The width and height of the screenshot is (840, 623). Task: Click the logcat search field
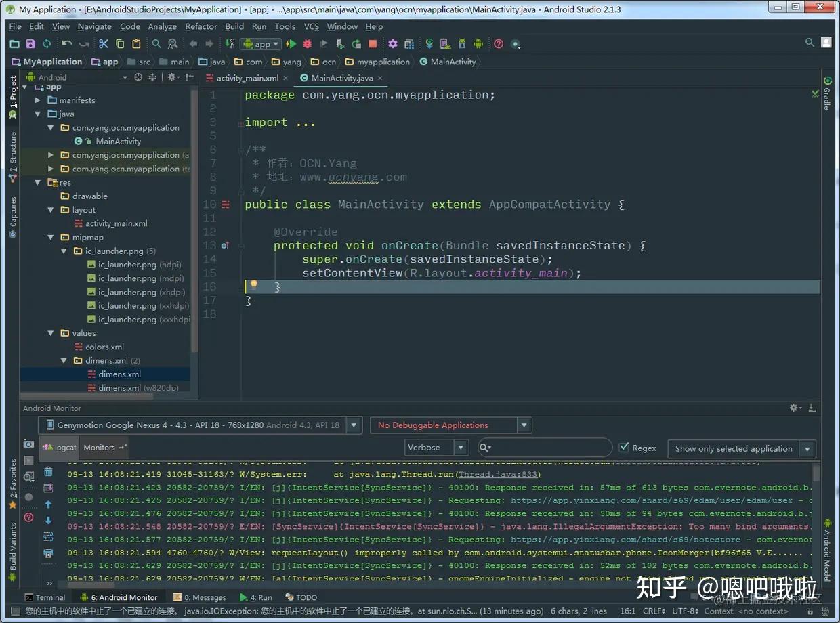pyautogui.click(x=545, y=448)
